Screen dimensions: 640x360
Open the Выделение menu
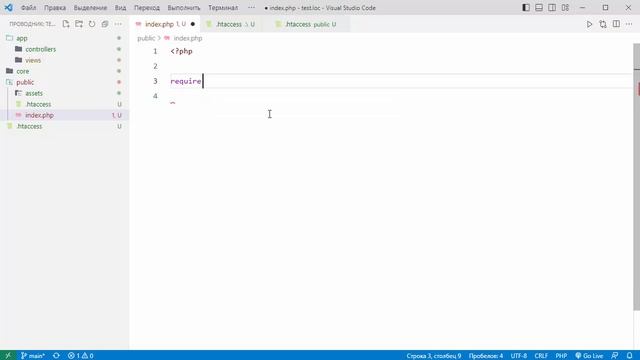coord(90,8)
